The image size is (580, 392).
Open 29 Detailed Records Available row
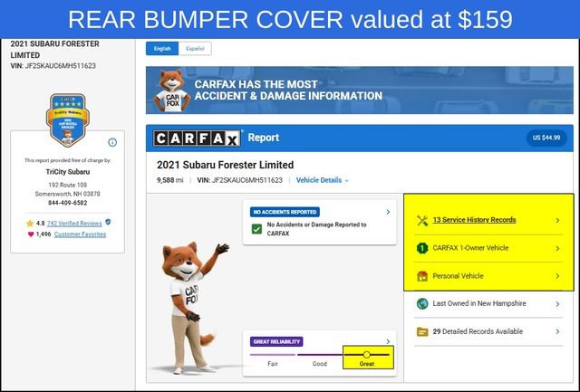click(488, 331)
